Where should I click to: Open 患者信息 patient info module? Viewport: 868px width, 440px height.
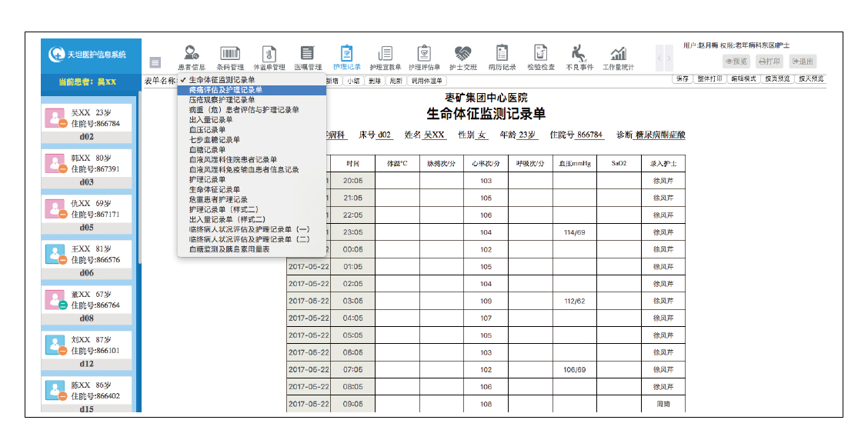pos(192,57)
